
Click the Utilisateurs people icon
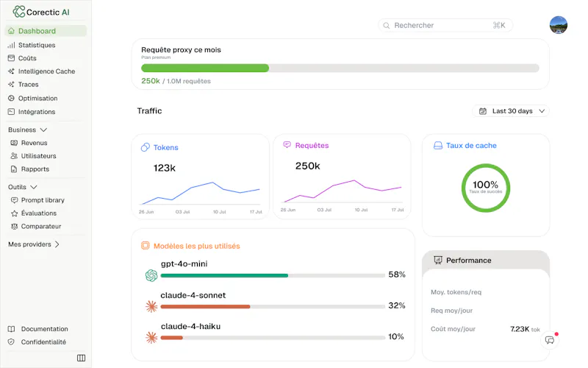click(14, 156)
